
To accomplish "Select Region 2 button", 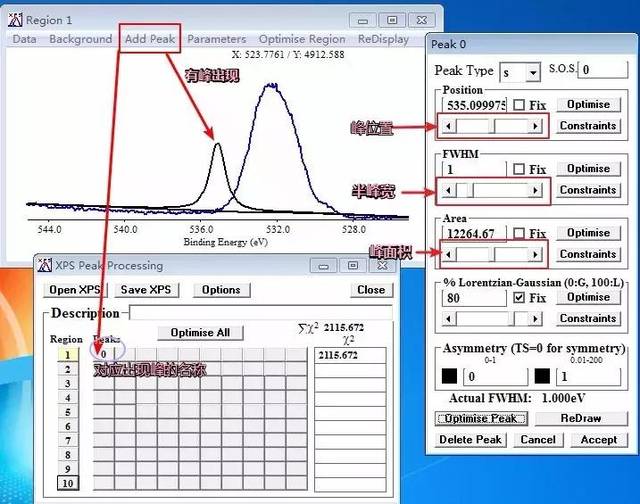I will [x=68, y=369].
